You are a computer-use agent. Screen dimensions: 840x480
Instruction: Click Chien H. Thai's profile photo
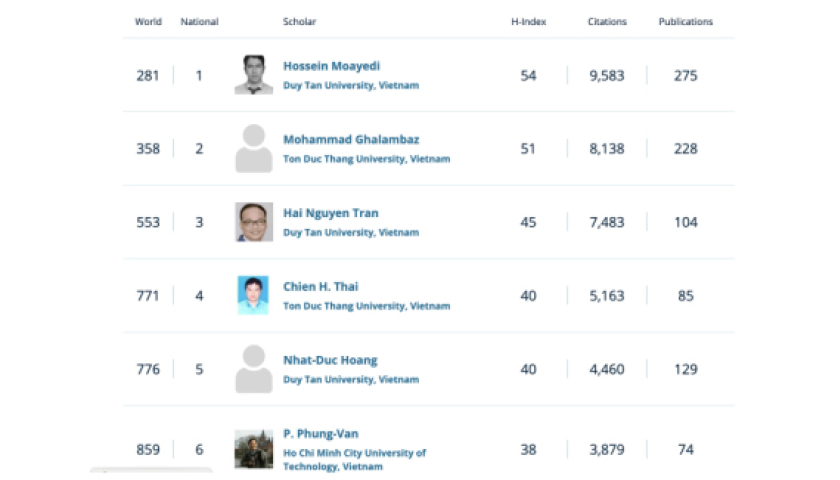(x=254, y=295)
